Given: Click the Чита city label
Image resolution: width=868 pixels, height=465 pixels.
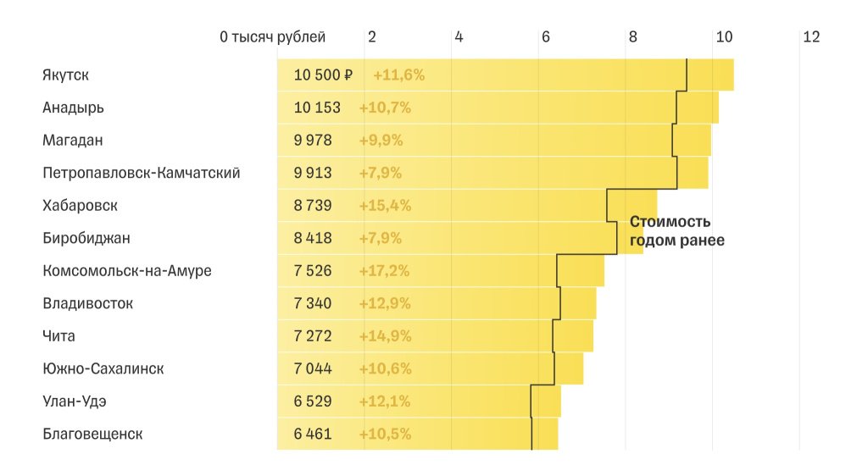Looking at the screenshot, I should click(x=58, y=336).
